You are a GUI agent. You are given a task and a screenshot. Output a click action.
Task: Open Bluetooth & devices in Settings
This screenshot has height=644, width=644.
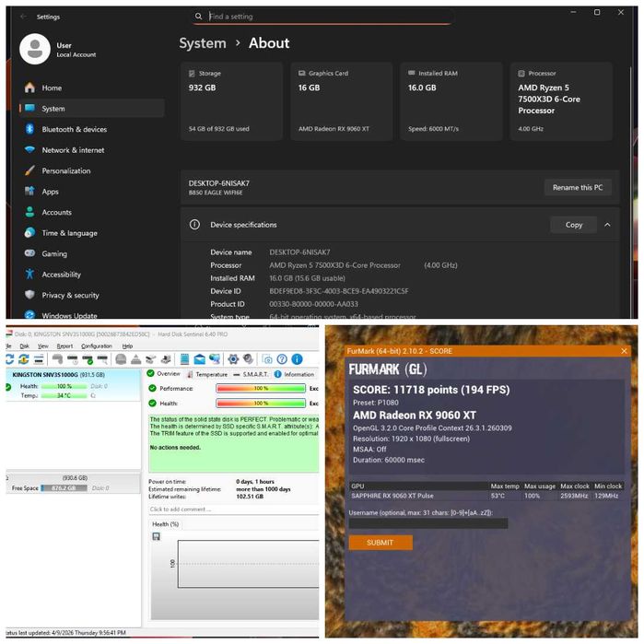tap(91, 129)
